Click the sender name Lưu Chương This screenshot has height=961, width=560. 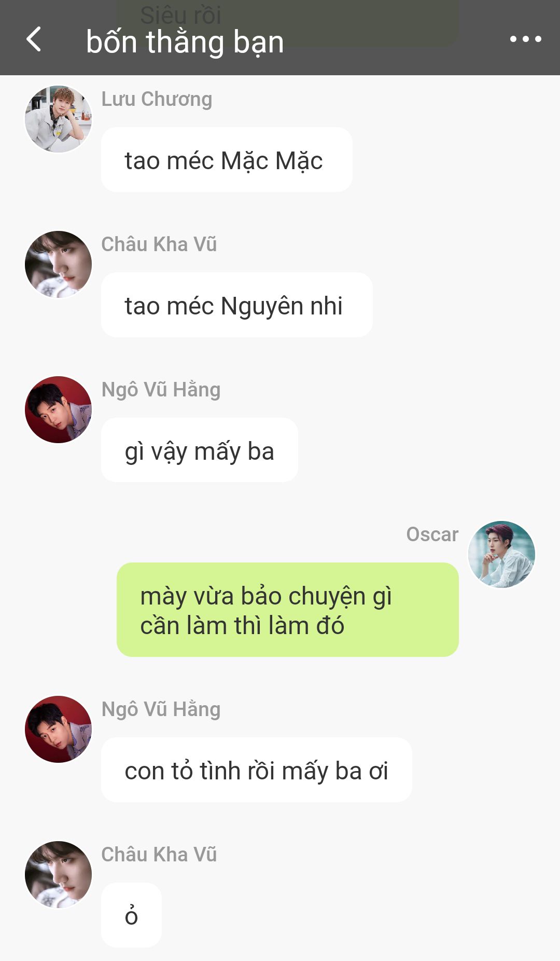[x=157, y=99]
